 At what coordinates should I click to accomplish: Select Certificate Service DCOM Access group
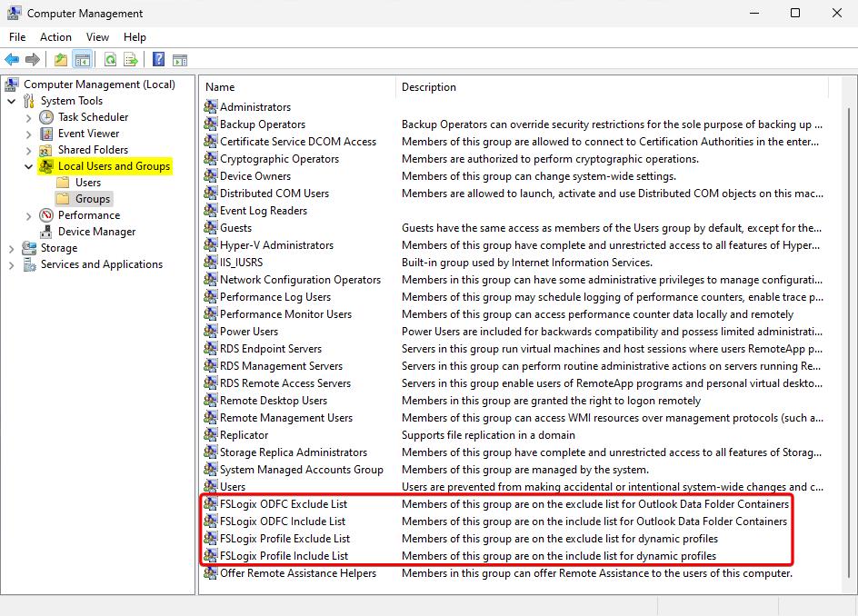(298, 141)
